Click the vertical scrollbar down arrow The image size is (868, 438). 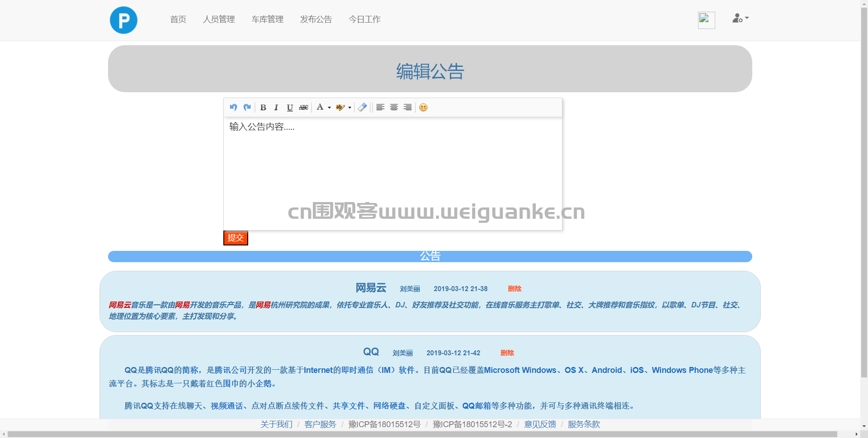click(x=864, y=427)
